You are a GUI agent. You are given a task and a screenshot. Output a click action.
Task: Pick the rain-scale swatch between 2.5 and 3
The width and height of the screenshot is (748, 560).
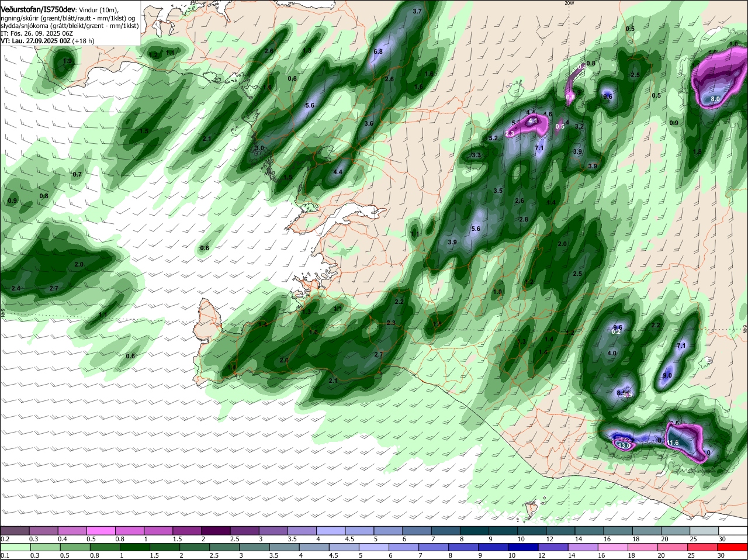224,547
